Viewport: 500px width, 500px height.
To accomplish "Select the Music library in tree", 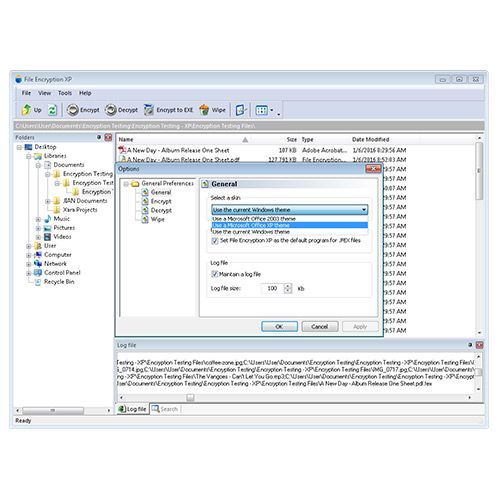I will (62, 219).
